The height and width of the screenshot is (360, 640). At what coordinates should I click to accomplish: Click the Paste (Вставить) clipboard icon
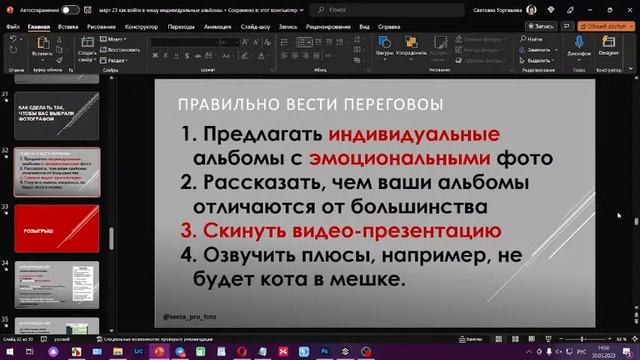coord(42,43)
